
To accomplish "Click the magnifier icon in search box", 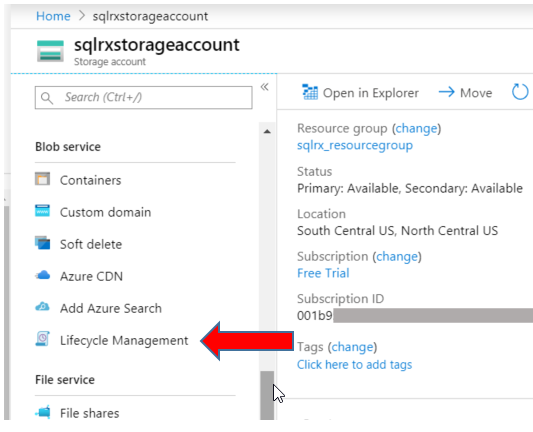I will click(x=47, y=98).
